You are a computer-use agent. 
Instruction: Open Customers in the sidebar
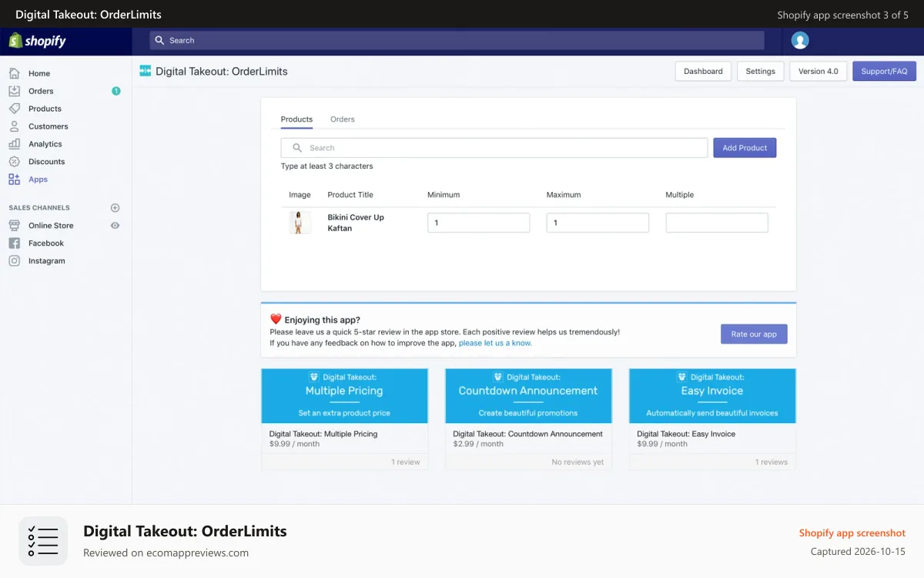pyautogui.click(x=49, y=127)
